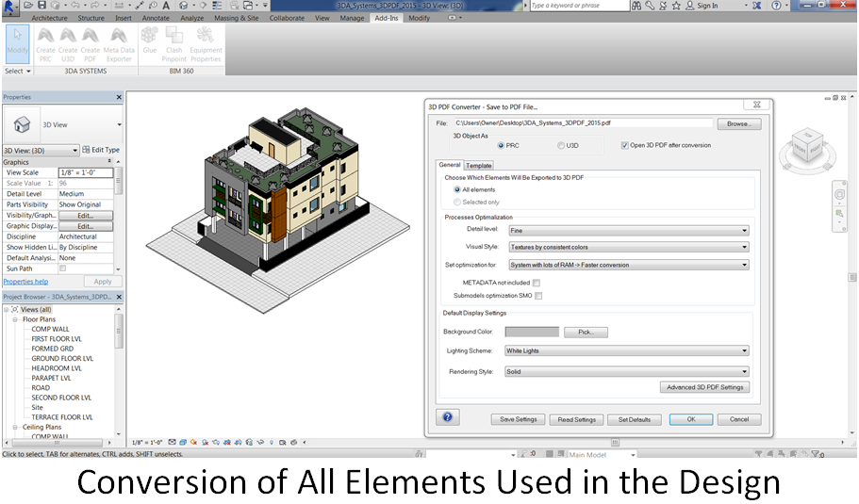This screenshot has height=504, width=859.
Task: Open the Clash Pinpoint tool
Action: 174,45
